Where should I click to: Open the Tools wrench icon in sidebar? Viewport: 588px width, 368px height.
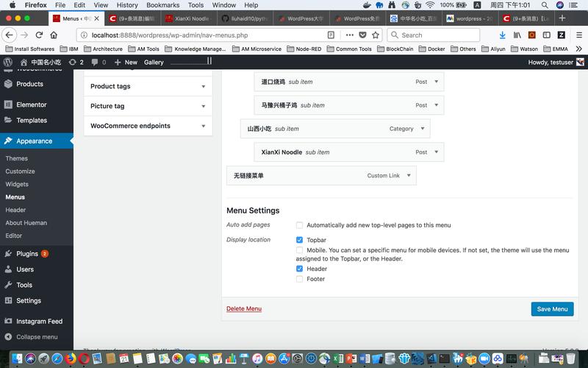pyautogui.click(x=8, y=285)
